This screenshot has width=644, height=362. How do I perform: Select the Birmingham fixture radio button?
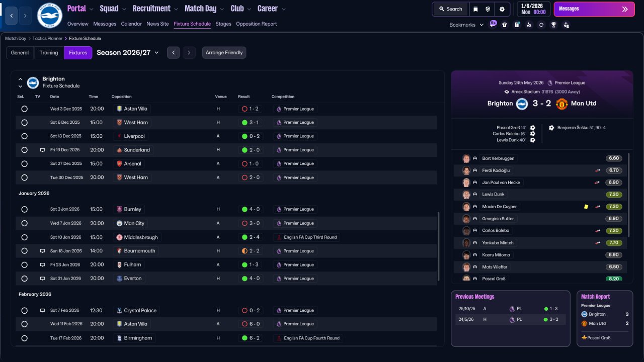(24, 338)
